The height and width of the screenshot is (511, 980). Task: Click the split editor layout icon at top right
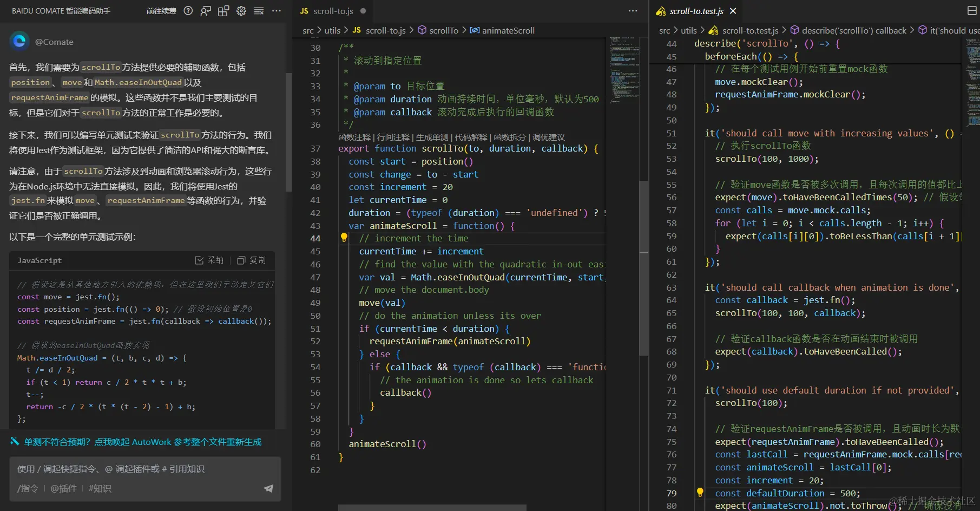[972, 11]
